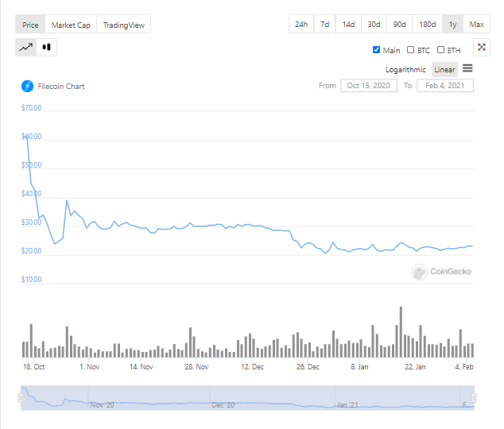The height and width of the screenshot is (429, 504).
Task: Click the 4. Feb date label
Action: coord(464,367)
